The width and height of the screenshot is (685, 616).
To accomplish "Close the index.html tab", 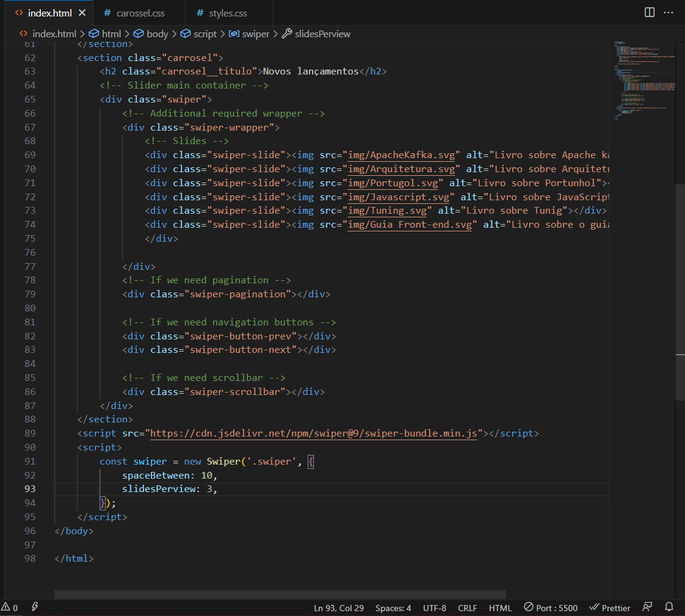I will 82,13.
